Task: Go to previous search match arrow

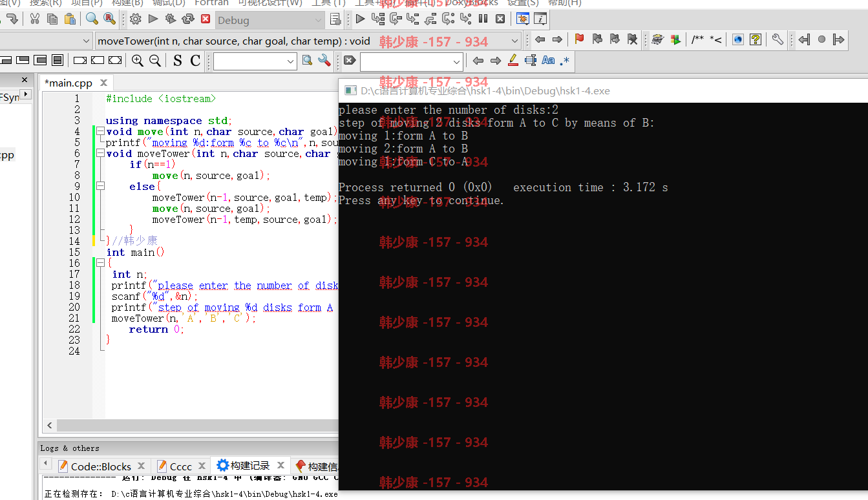Action: click(478, 61)
